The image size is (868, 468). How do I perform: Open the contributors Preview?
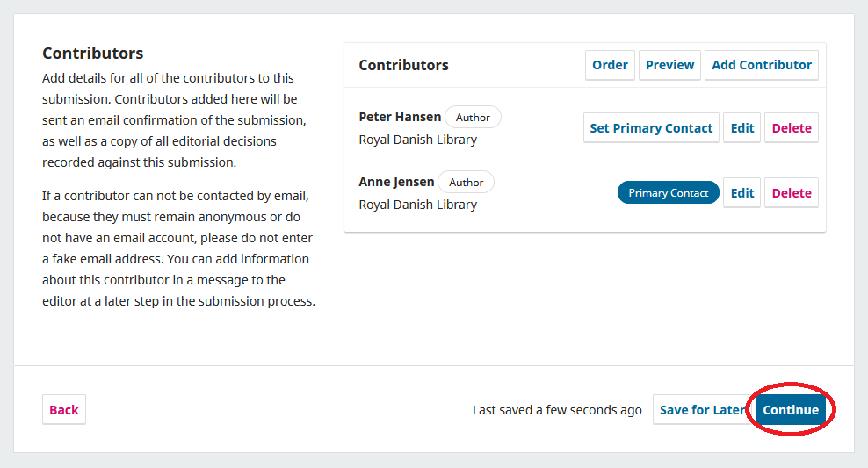click(669, 65)
